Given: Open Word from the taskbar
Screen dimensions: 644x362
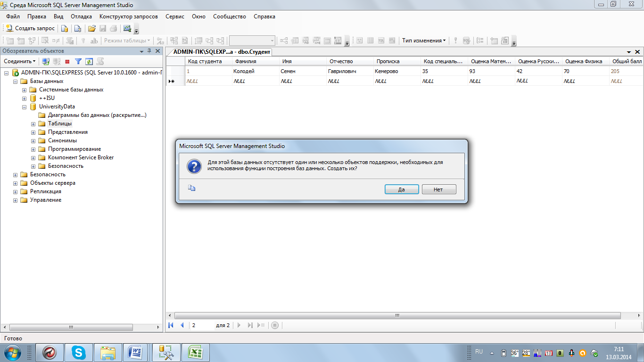Looking at the screenshot, I should tap(136, 353).
